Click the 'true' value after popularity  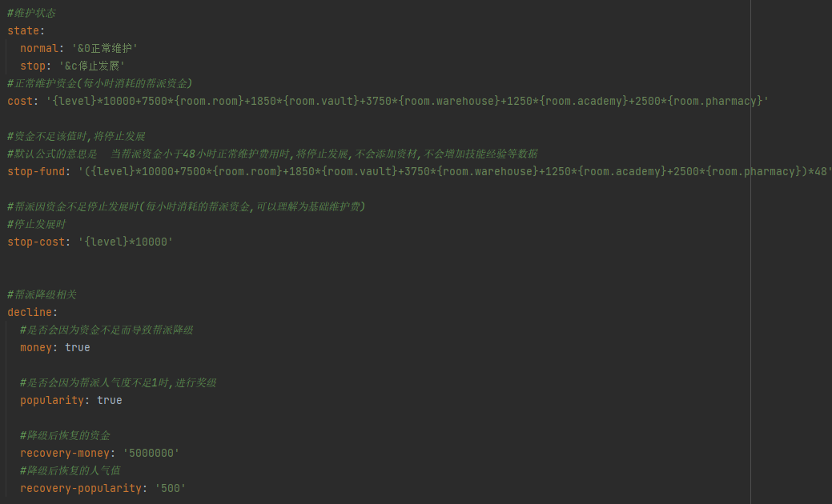tap(110, 400)
